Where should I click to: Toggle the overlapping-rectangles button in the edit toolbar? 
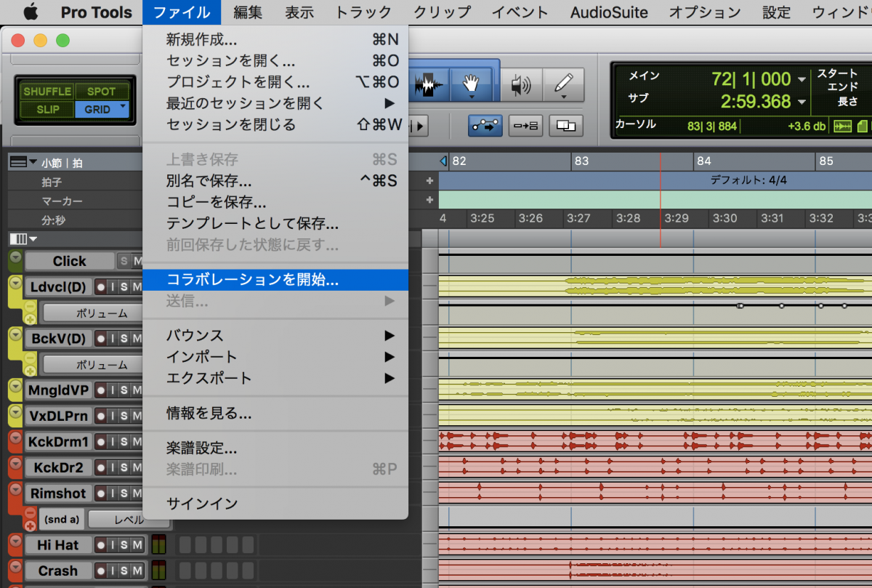(x=566, y=125)
